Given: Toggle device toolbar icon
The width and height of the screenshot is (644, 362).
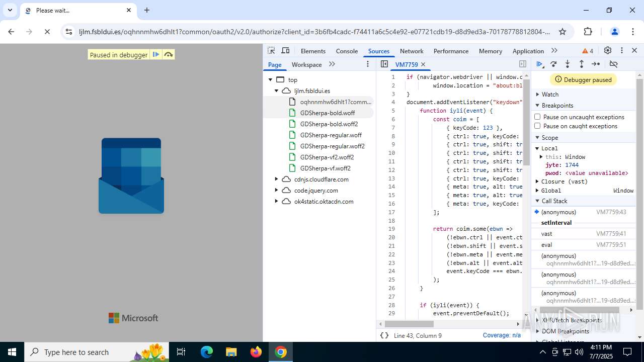Looking at the screenshot, I should 285,51.
